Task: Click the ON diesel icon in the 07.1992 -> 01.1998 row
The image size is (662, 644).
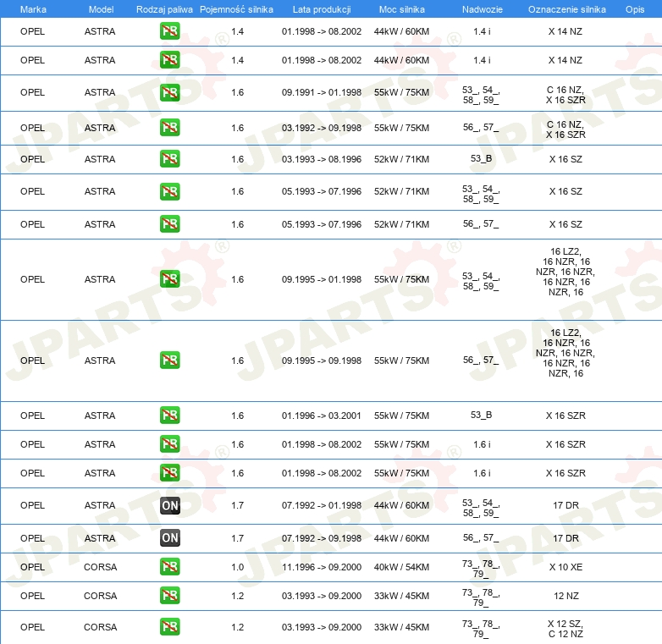Action: tap(169, 505)
